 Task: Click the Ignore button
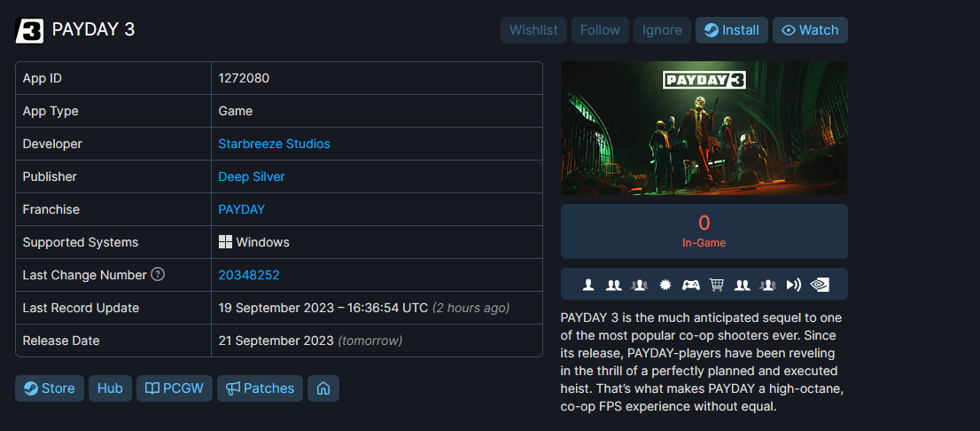click(x=662, y=30)
